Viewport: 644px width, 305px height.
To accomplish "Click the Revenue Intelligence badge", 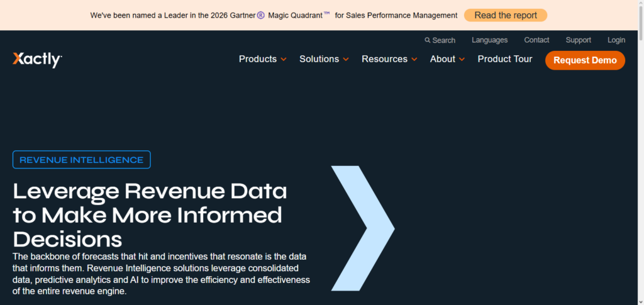I will pyautogui.click(x=82, y=160).
